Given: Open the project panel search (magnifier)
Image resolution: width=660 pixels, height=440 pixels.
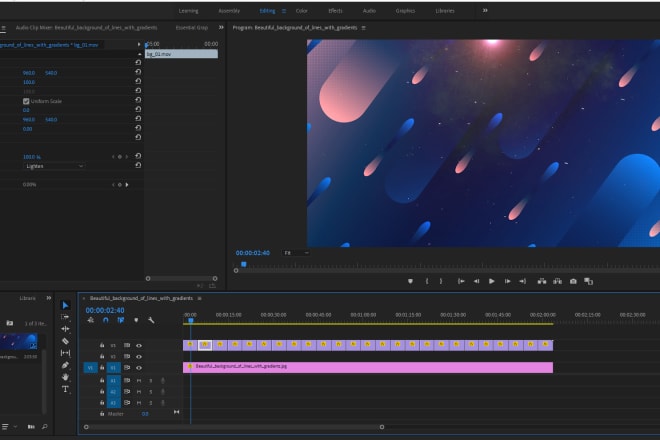Looking at the screenshot, I should coord(45,427).
